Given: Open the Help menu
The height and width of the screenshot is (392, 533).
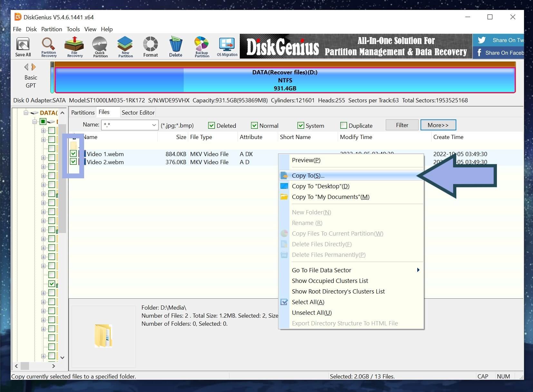Looking at the screenshot, I should point(107,29).
